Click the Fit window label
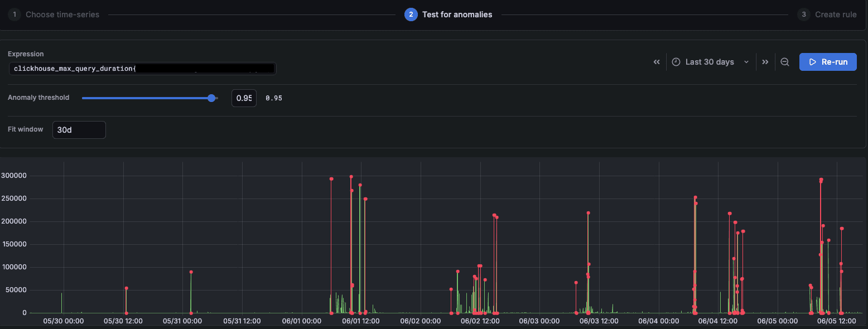868x329 pixels. pyautogui.click(x=25, y=129)
